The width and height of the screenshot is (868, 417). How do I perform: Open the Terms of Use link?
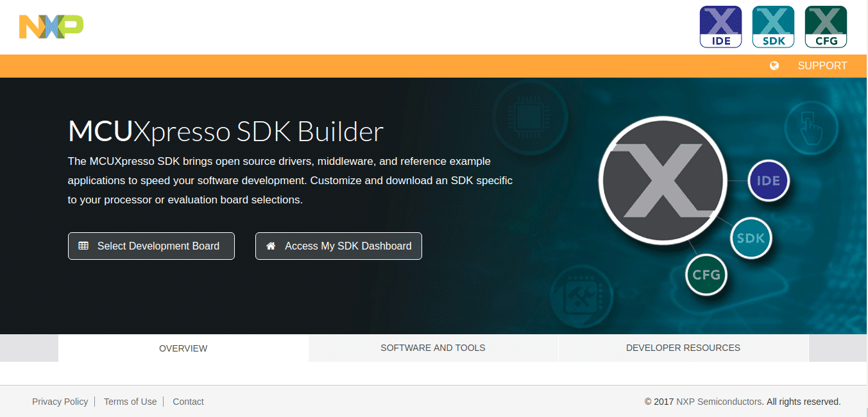pyautogui.click(x=130, y=402)
